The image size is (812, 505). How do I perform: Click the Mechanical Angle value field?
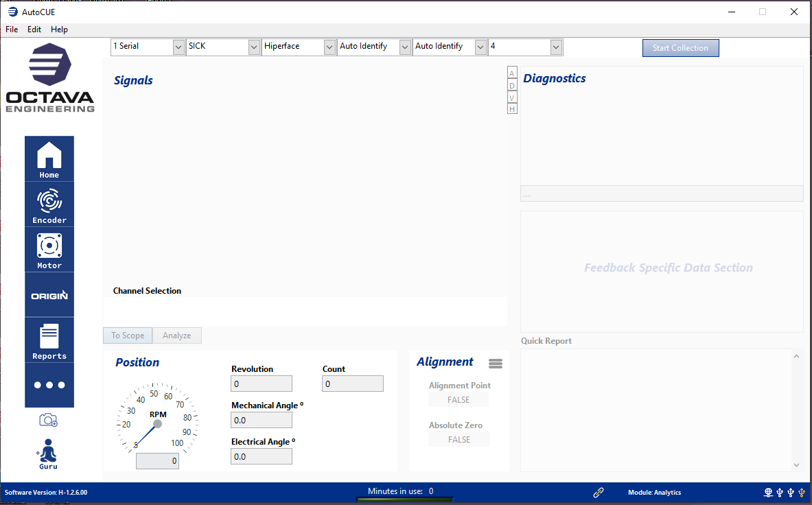[262, 420]
